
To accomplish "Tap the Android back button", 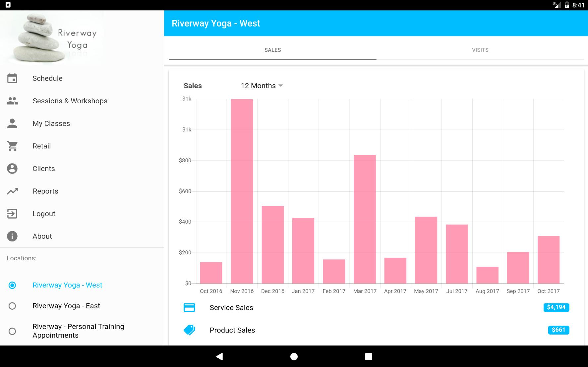I will click(219, 356).
